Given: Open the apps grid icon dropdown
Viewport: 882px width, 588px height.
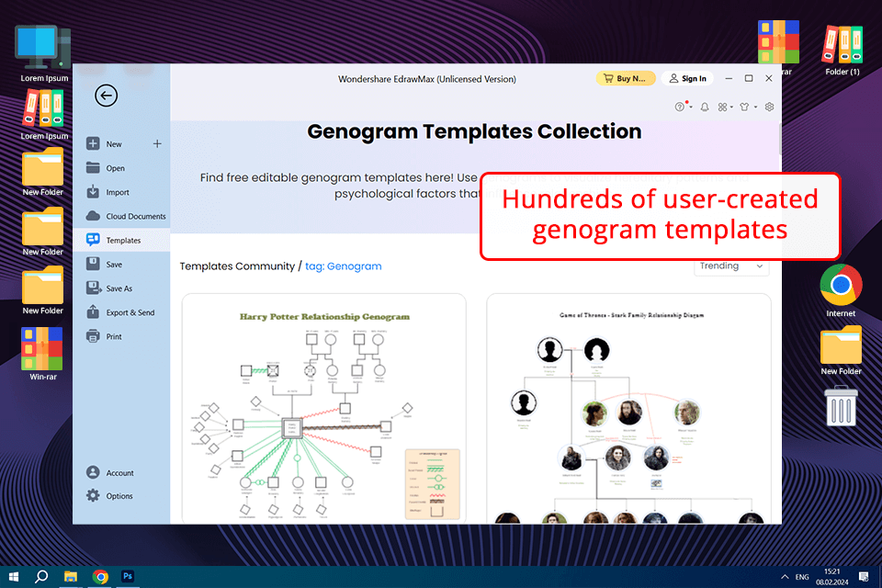Looking at the screenshot, I should tap(725, 107).
